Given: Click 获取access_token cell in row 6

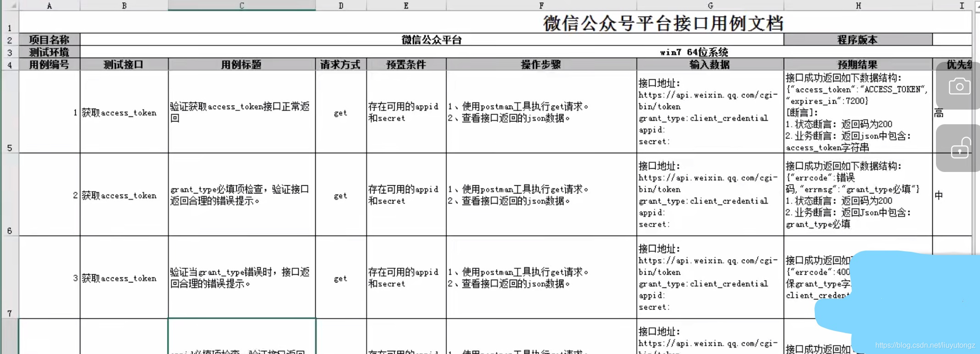Looking at the screenshot, I should 124,195.
